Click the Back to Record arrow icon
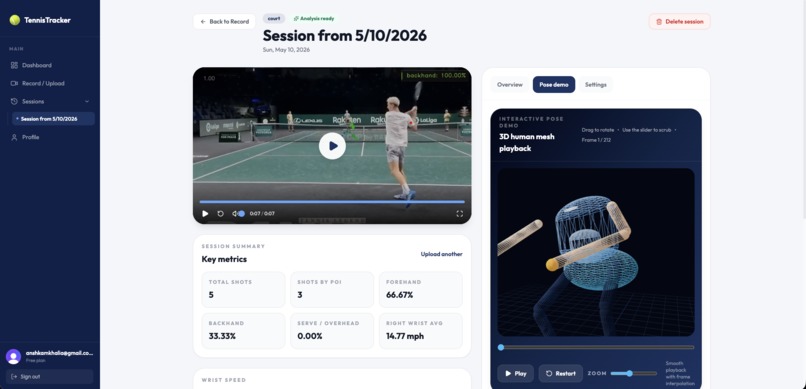 (203, 22)
